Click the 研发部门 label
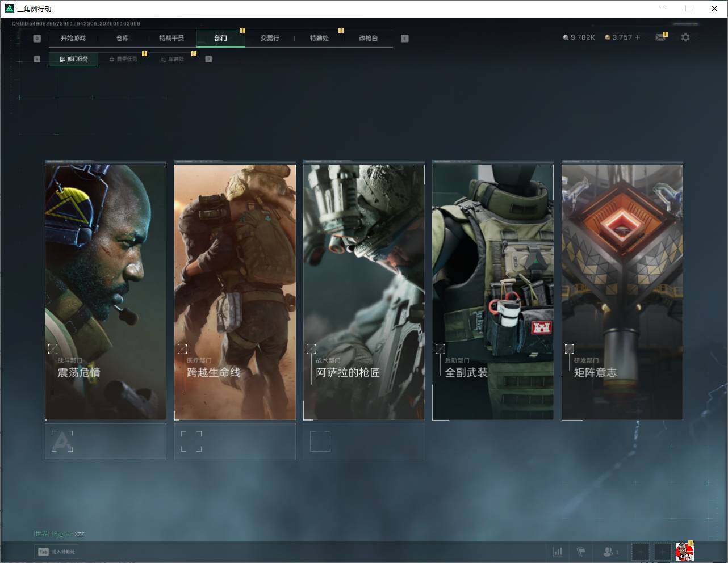 tap(587, 360)
